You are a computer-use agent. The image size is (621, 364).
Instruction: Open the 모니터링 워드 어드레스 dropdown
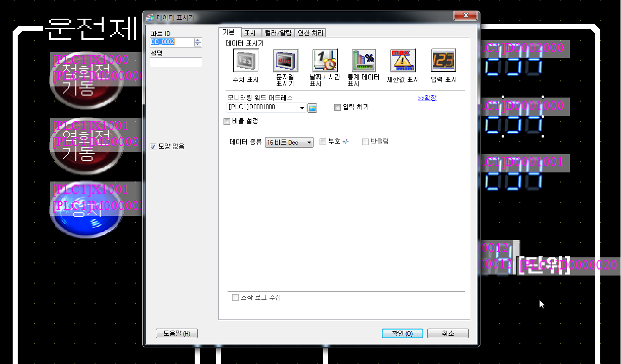tap(302, 108)
